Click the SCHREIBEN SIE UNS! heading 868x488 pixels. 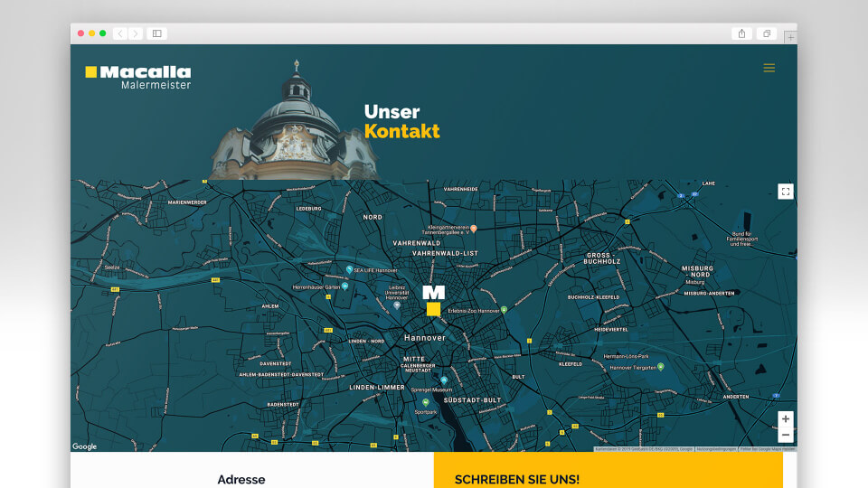[517, 480]
